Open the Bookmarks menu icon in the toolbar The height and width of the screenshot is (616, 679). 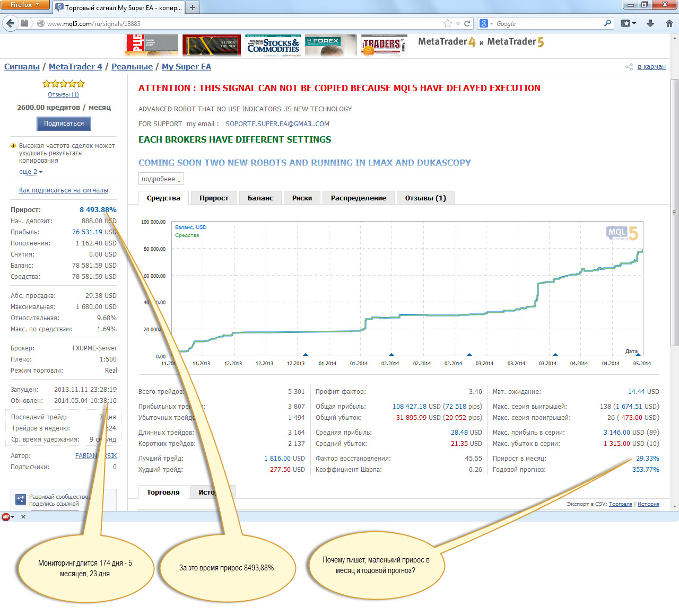point(628,23)
